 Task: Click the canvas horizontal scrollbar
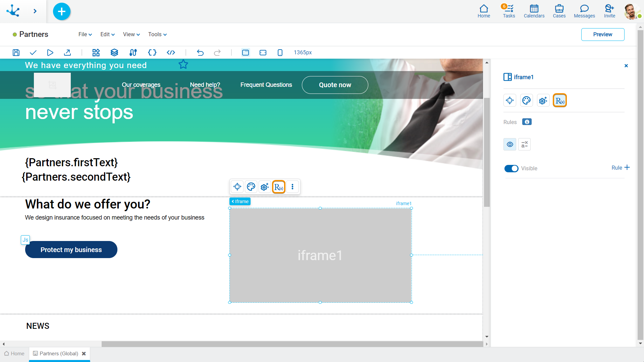[292, 344]
